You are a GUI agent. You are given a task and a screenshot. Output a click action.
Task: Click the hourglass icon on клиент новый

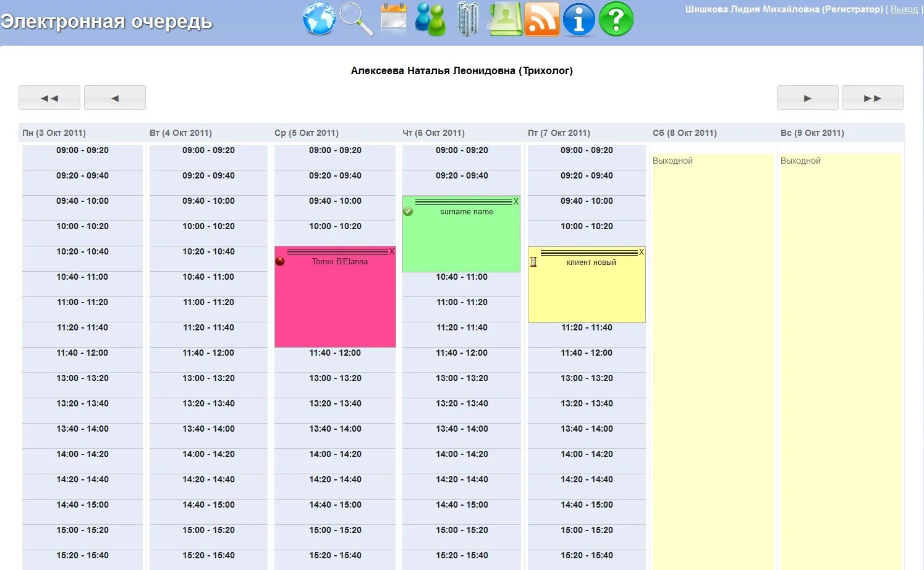[x=533, y=262]
